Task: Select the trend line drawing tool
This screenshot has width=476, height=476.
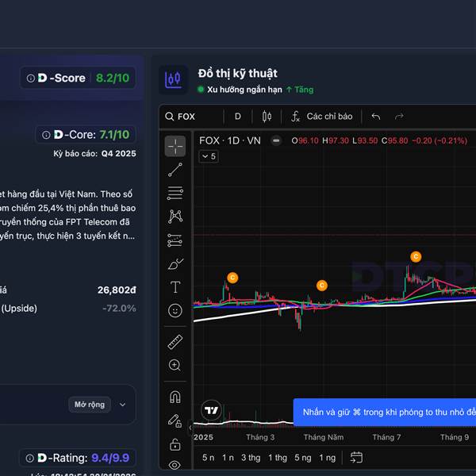Action: click(175, 169)
